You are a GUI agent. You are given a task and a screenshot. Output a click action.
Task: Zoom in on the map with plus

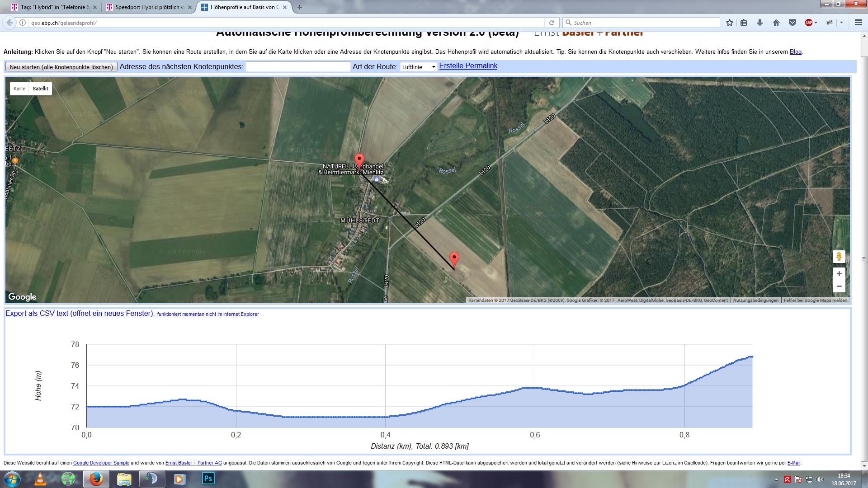tap(839, 274)
